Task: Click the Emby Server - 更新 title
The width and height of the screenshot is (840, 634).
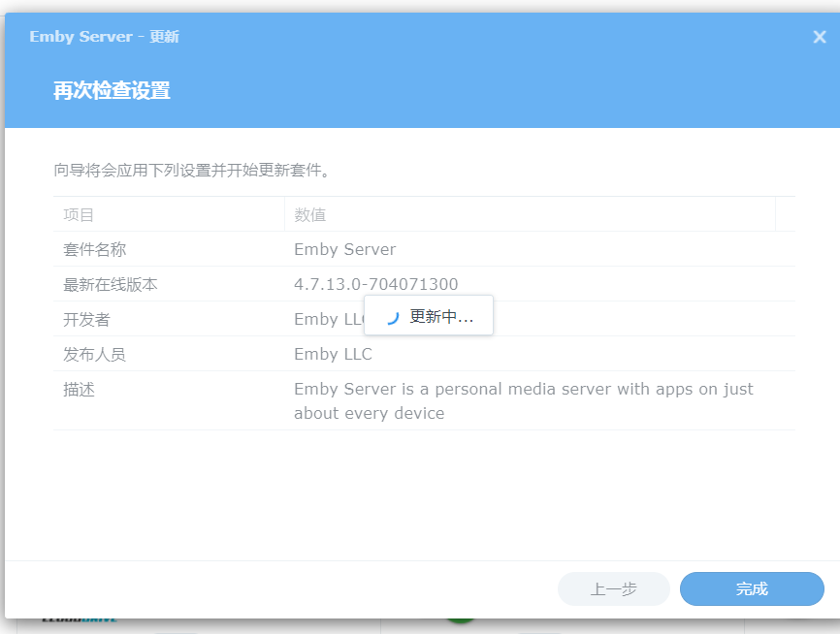Action: coord(105,37)
